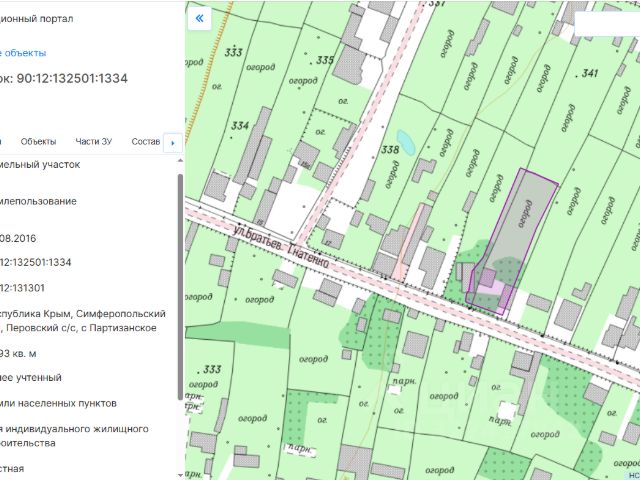Click the street label ул. Братьев Гнатенко

(281, 245)
